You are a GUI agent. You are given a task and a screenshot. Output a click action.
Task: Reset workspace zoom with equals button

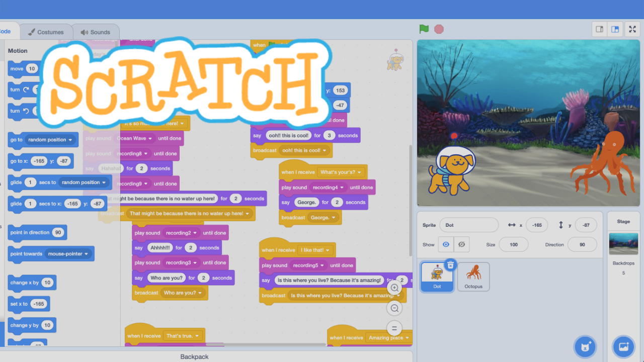pos(394,328)
